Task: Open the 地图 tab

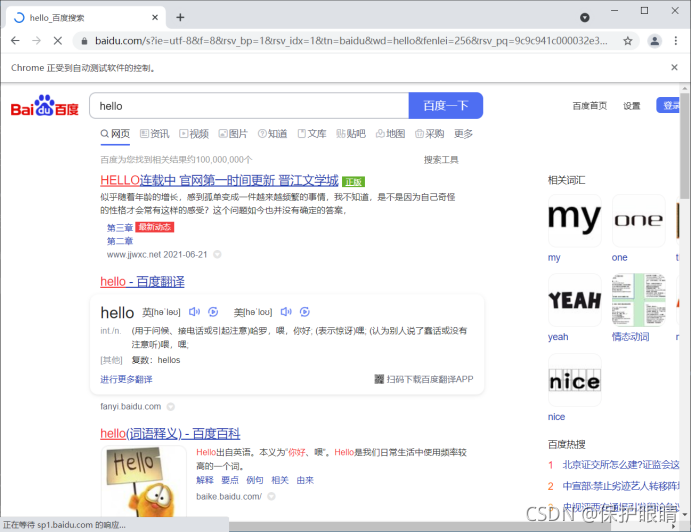Action: tap(390, 133)
